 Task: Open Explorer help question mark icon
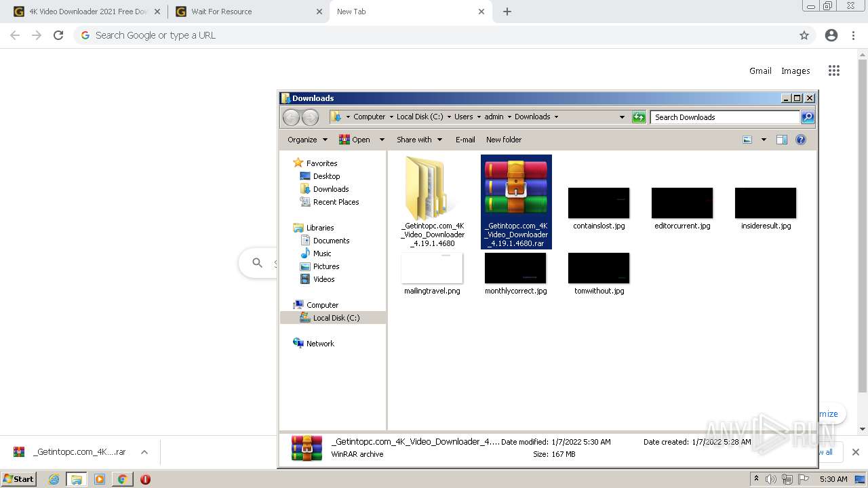801,140
